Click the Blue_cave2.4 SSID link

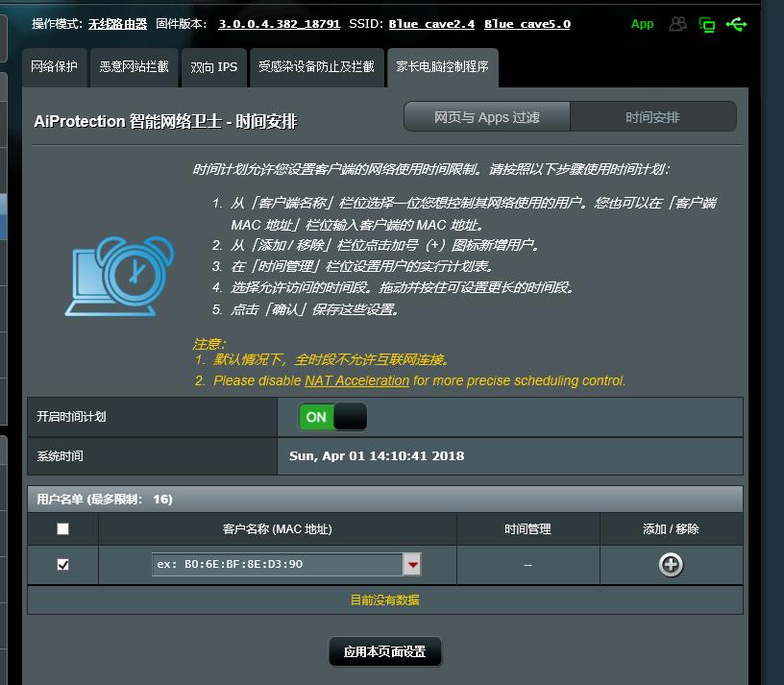click(431, 24)
